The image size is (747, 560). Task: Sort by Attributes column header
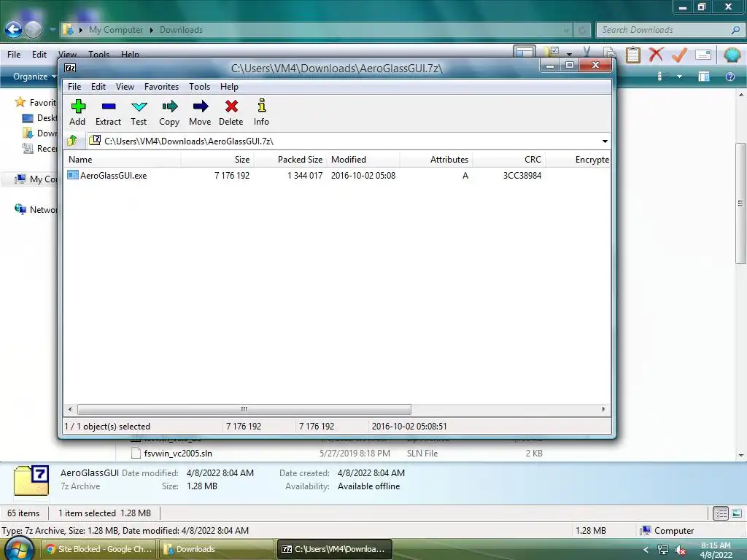coord(436,160)
